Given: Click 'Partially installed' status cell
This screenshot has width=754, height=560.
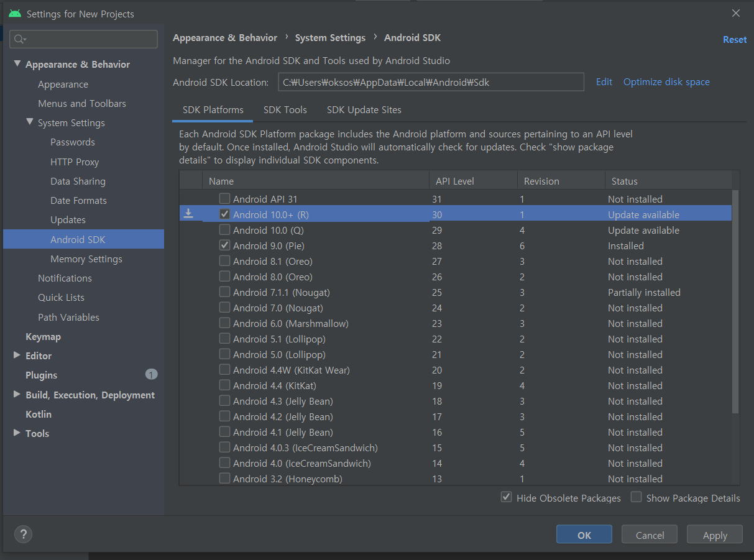Looking at the screenshot, I should click(x=644, y=292).
